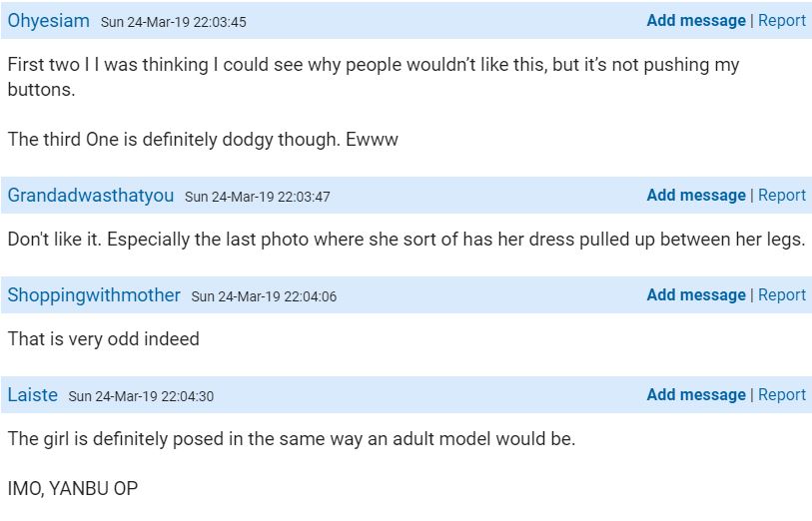Report the post by Grandadwasthatyou
812x521 pixels.
tap(781, 196)
